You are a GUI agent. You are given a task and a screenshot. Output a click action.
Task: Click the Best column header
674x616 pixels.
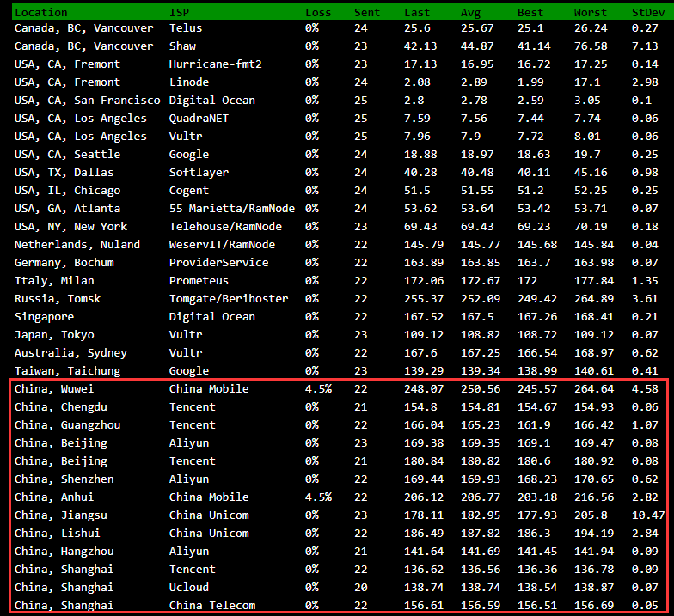pyautogui.click(x=530, y=12)
